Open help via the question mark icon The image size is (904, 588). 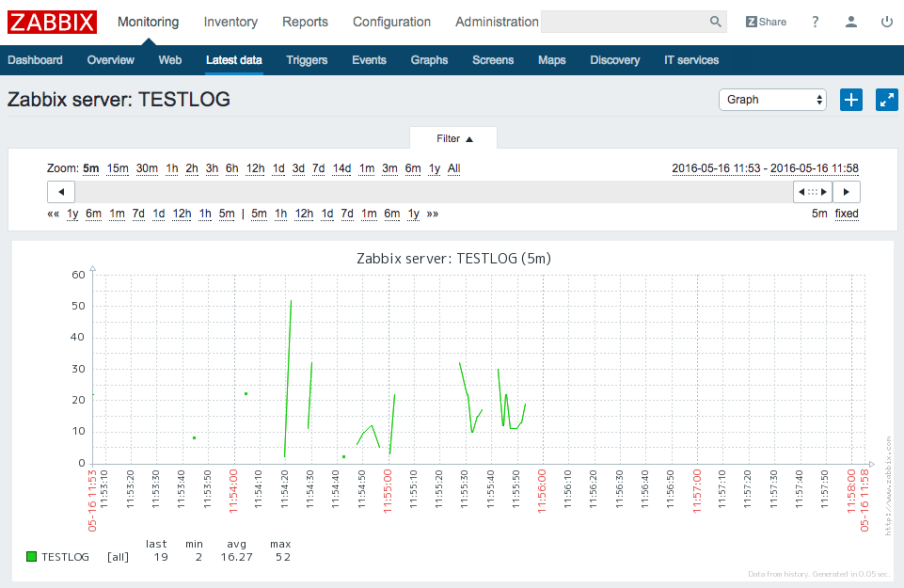tap(816, 22)
